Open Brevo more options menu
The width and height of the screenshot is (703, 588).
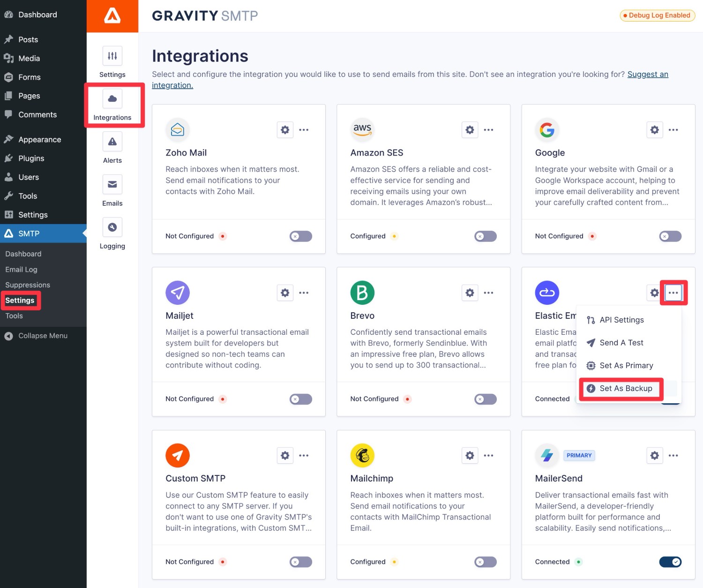click(488, 293)
